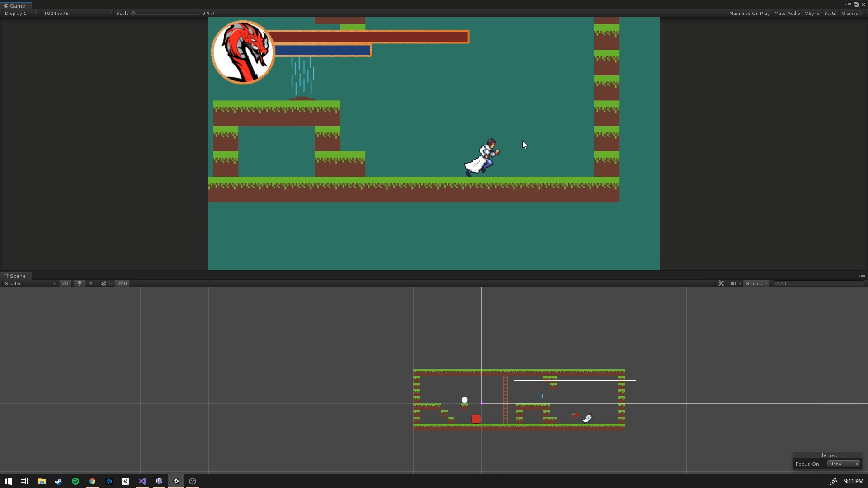
Task: Open Spotify from taskbar
Action: click(75, 481)
